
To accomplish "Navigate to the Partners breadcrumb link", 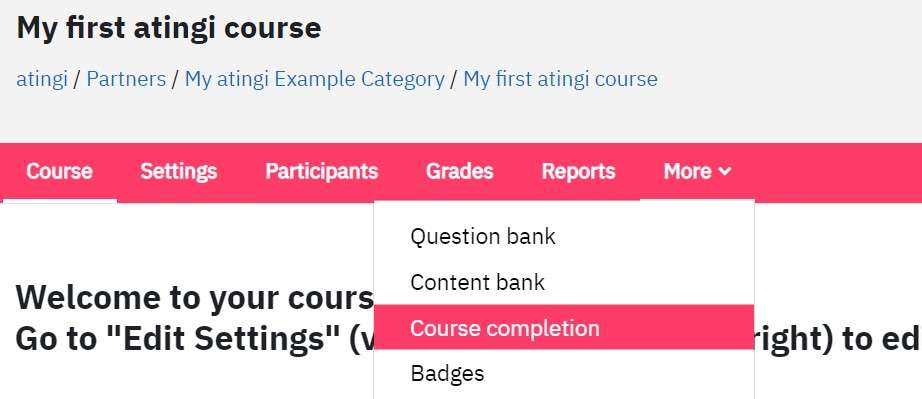I will click(x=126, y=79).
